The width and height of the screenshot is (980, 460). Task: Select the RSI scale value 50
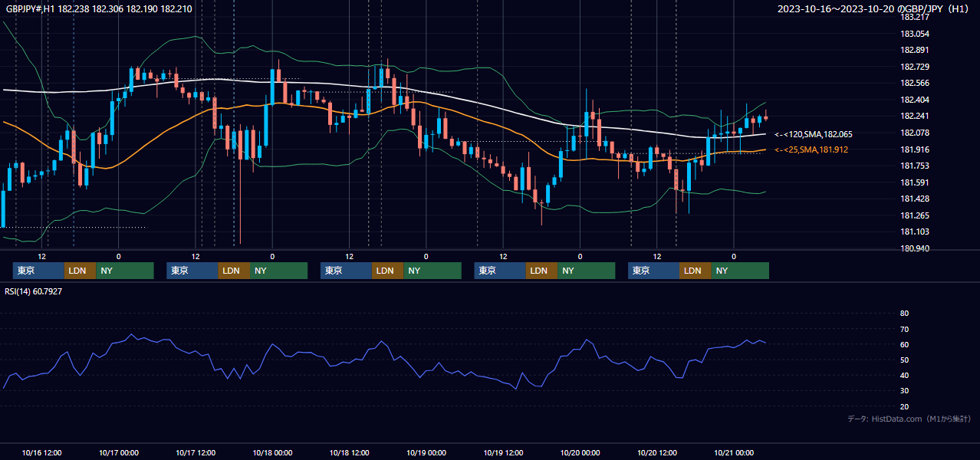coord(904,360)
